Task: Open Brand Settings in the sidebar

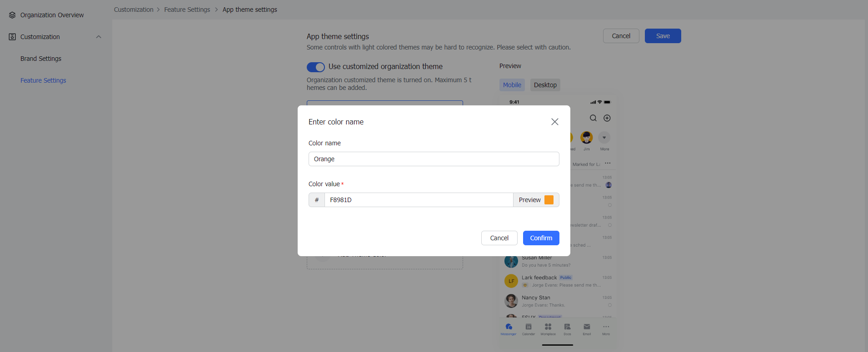Action: point(41,59)
